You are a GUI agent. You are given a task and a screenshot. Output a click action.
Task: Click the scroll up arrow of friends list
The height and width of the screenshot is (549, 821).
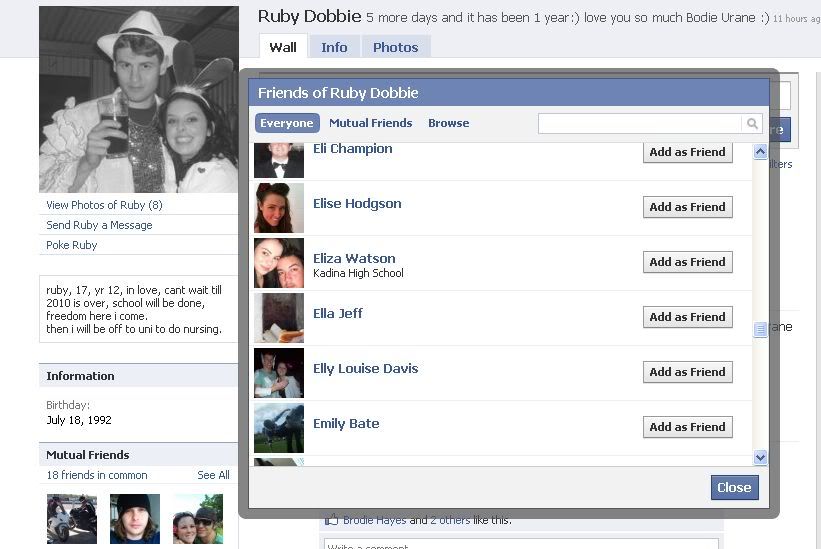tap(760, 152)
